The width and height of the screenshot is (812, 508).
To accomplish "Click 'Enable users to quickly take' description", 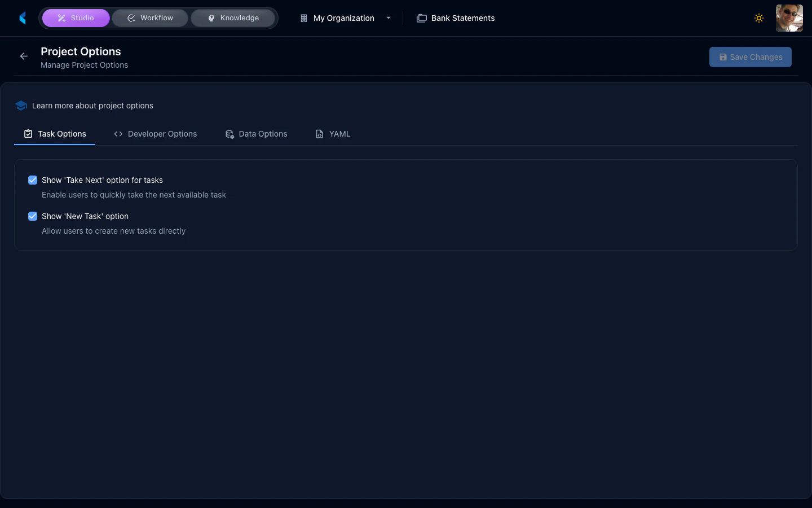I will [x=134, y=195].
